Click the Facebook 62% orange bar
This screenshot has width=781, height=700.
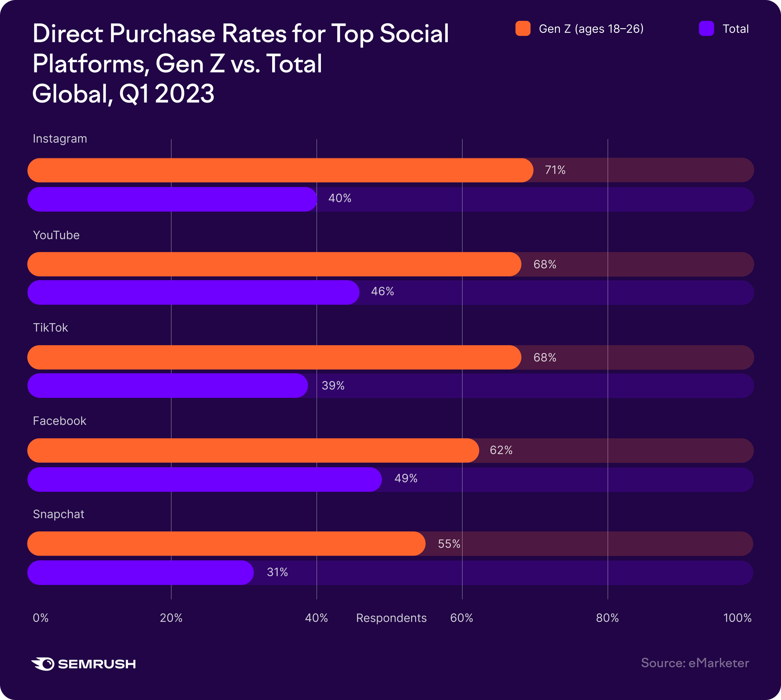coord(253,450)
